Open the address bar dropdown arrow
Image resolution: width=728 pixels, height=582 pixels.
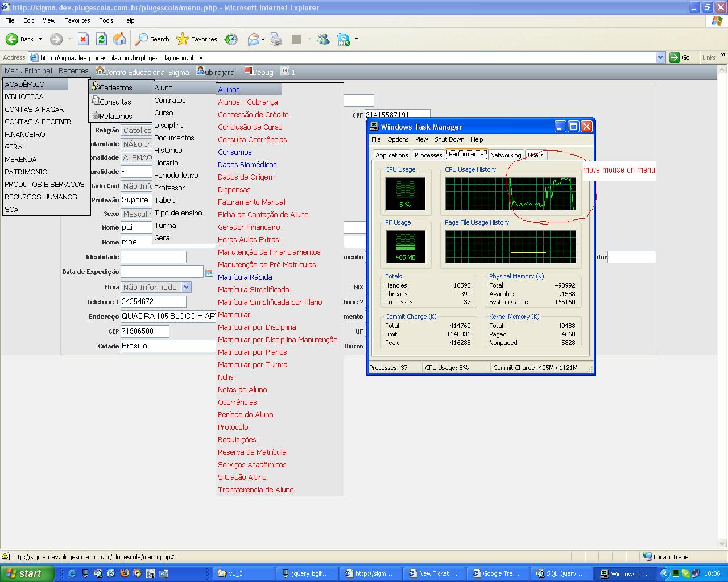tap(660, 57)
